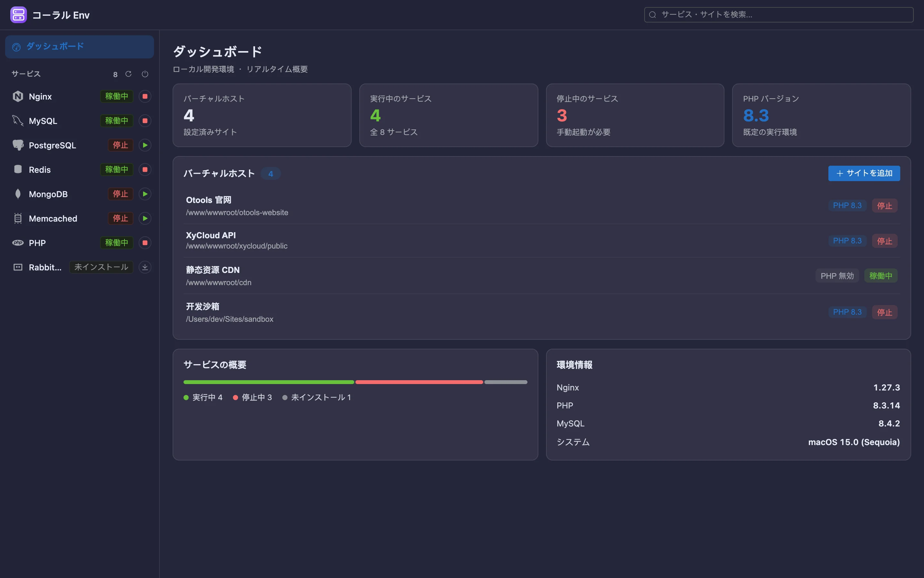This screenshot has width=924, height=578.
Task: Open the 开发沙箱 site row
Action: [542, 312]
